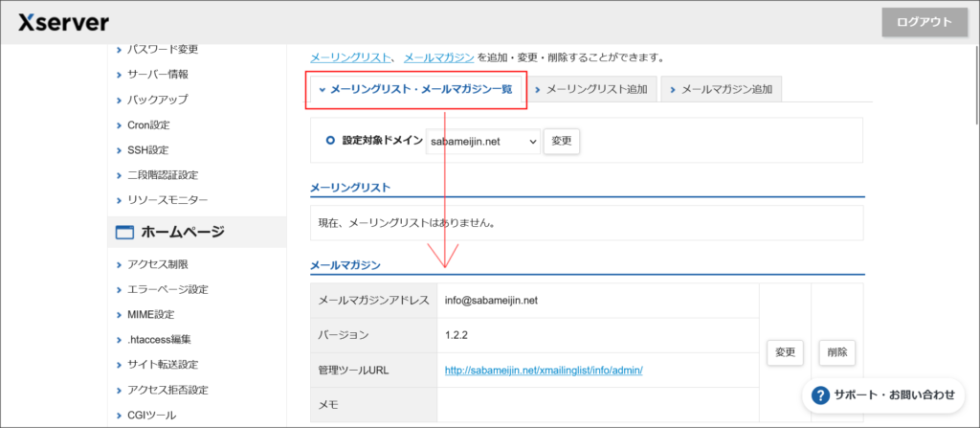Open the メーリングリスト link in description

point(351,57)
